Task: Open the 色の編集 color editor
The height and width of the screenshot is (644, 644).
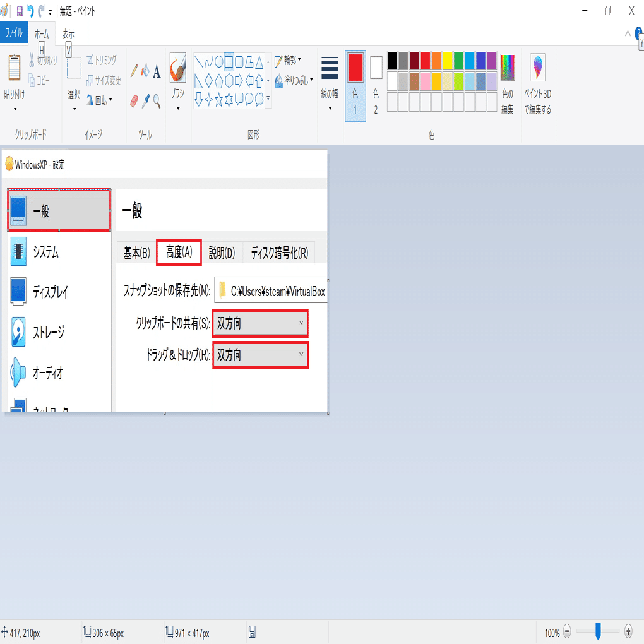Action: (508, 84)
